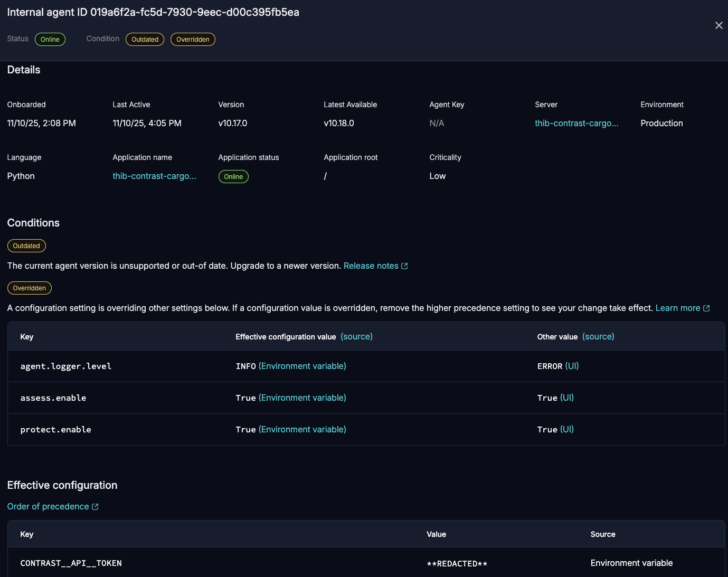Open Order of precedence external link icon

click(95, 506)
